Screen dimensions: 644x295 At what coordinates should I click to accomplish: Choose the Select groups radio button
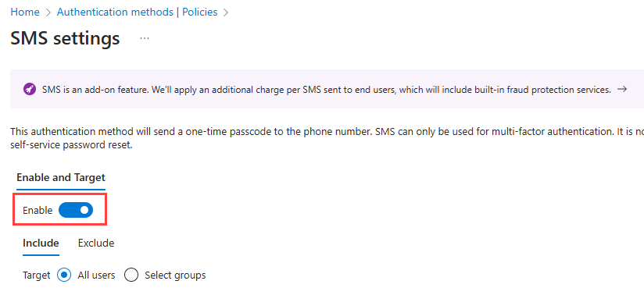131,275
